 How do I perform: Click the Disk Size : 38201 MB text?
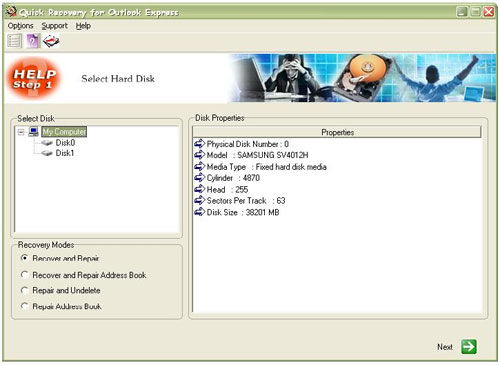point(243,212)
